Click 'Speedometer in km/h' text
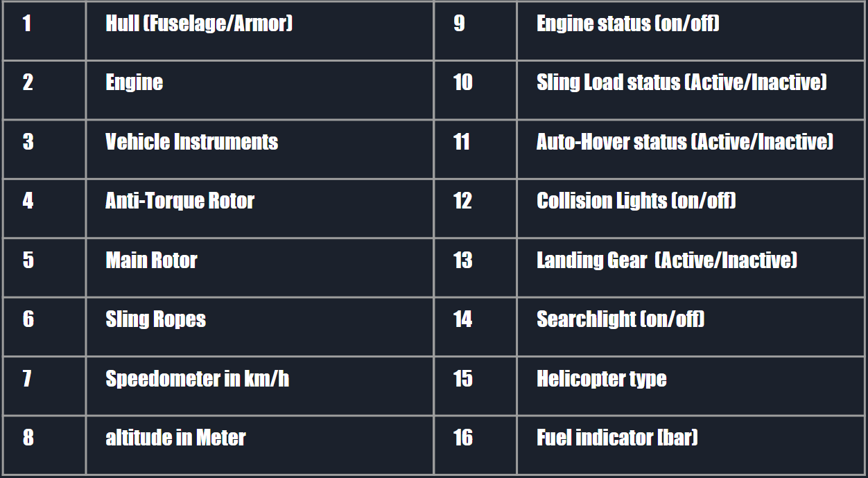This screenshot has width=868, height=478. coord(197,378)
